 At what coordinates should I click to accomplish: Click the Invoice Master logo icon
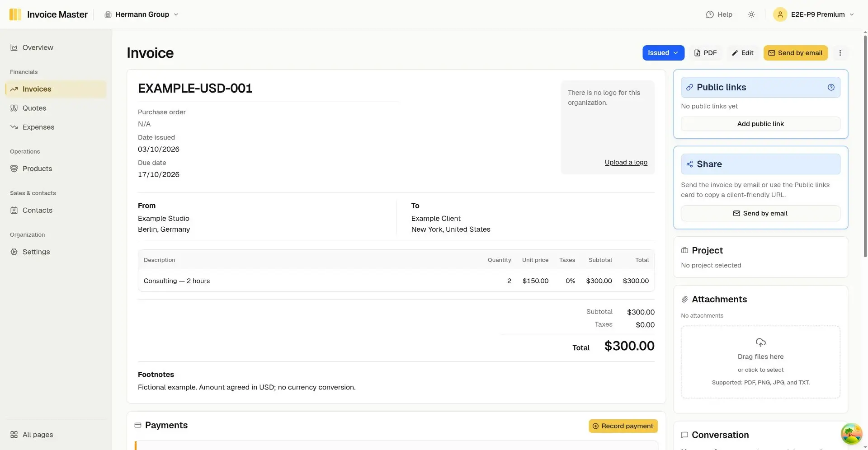[15, 14]
